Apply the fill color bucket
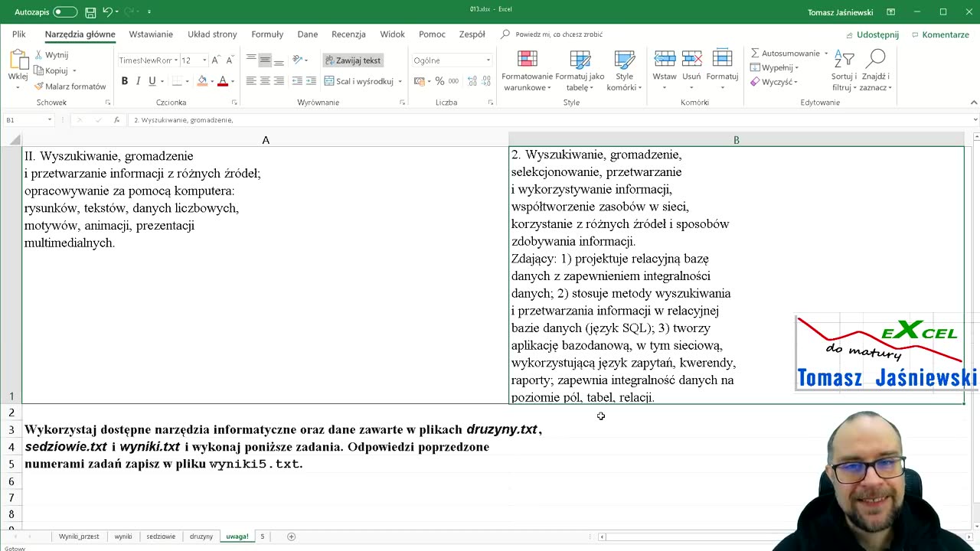The width and height of the screenshot is (980, 551). pos(202,81)
